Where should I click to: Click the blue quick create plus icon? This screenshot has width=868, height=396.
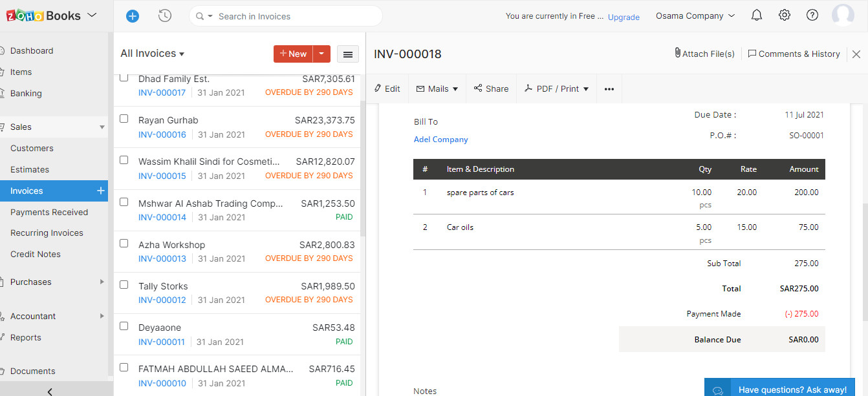[133, 16]
